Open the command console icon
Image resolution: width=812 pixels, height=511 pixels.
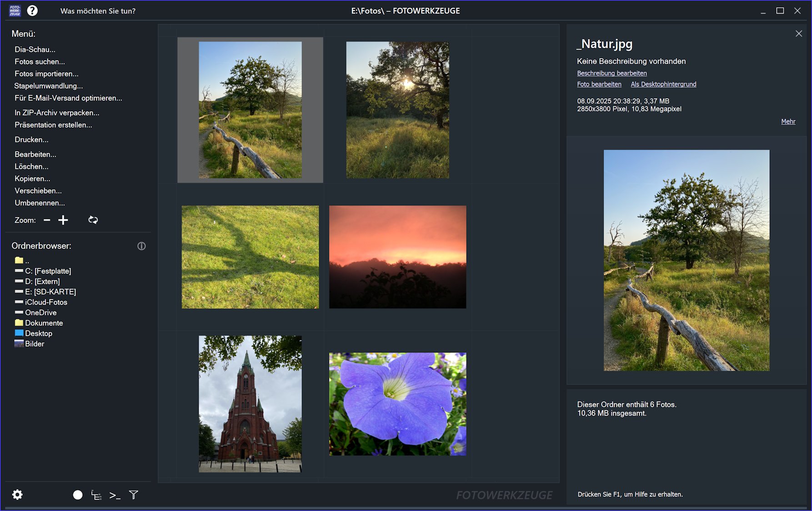[115, 495]
